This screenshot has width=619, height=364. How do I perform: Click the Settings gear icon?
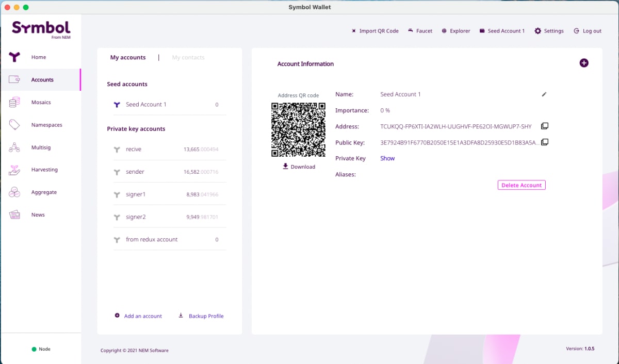click(x=538, y=31)
